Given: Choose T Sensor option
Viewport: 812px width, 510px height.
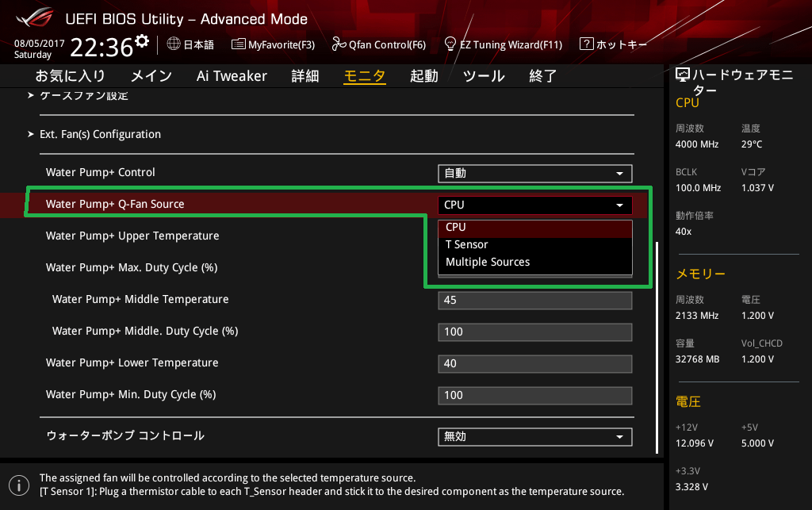Looking at the screenshot, I should [x=535, y=244].
